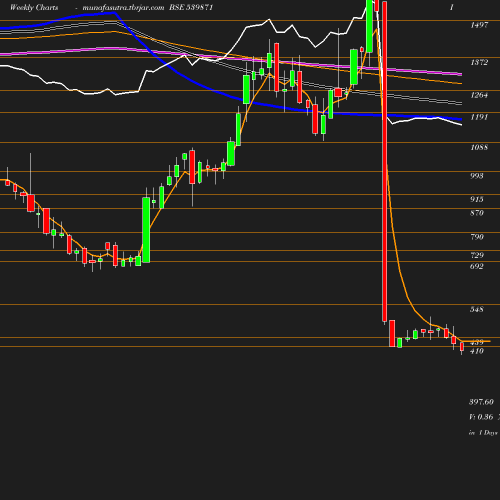
Task: Click the 397.60 last price value
Action: coord(481,402)
